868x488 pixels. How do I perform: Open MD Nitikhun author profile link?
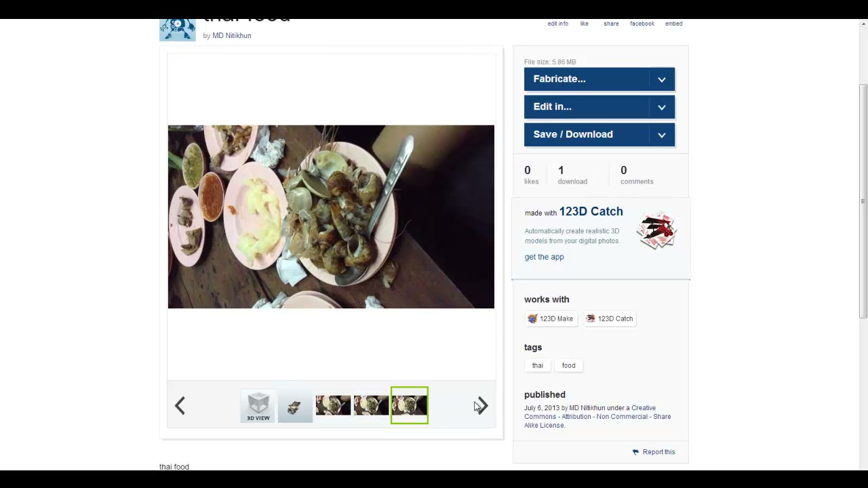point(232,35)
